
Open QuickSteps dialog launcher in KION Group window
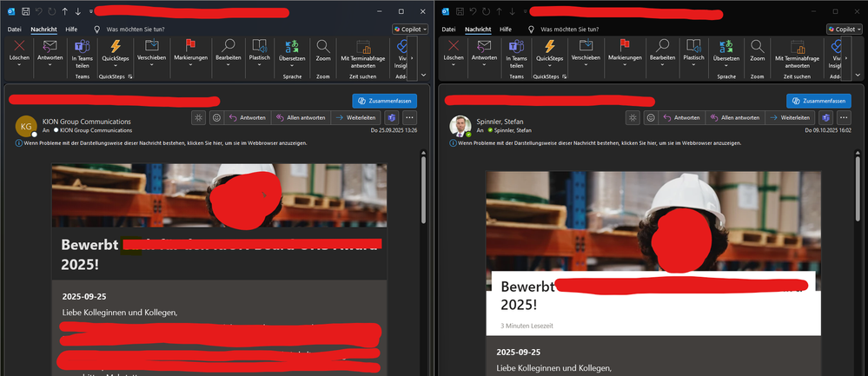[x=130, y=76]
